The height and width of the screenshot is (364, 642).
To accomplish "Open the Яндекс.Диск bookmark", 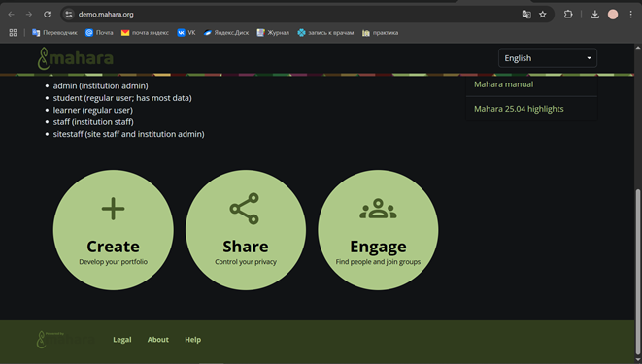I will tap(226, 33).
